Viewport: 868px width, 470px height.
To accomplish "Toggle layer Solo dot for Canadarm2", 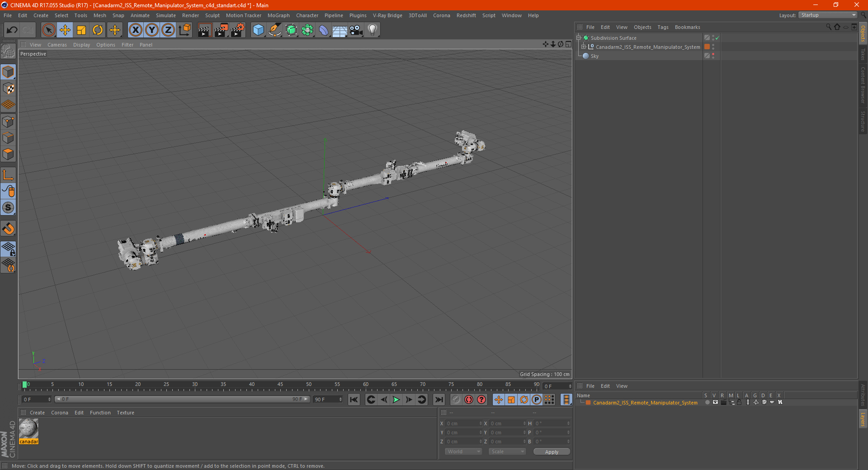I will coord(707,402).
